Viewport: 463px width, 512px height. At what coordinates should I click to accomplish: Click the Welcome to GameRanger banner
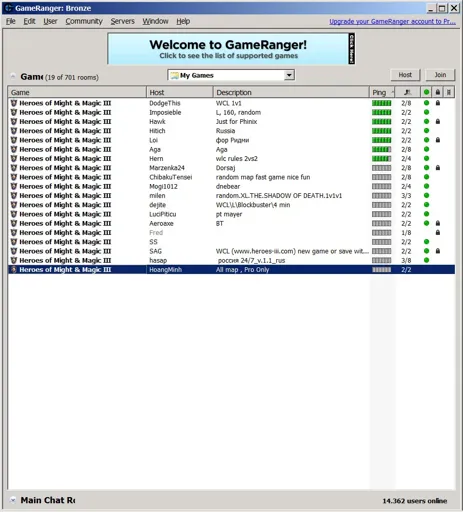(231, 49)
